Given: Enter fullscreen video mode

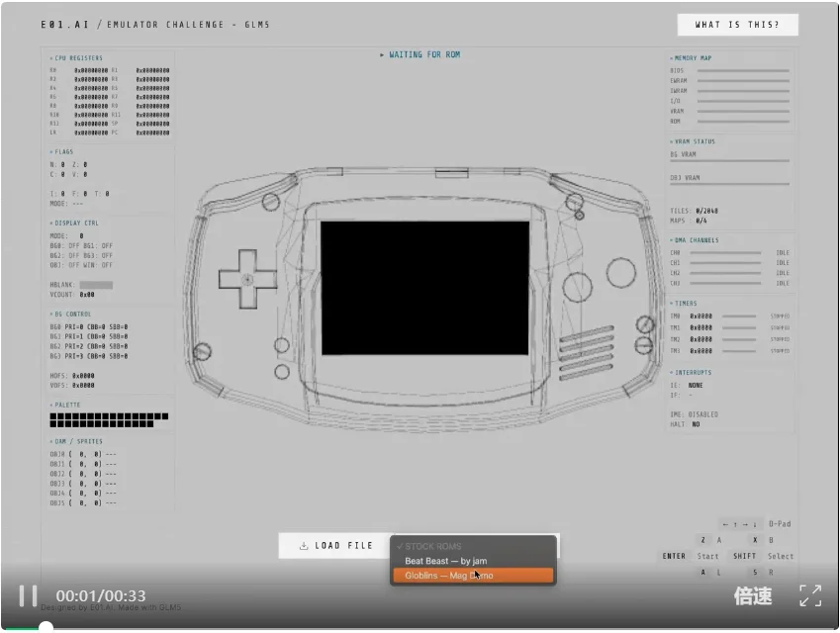Looking at the screenshot, I should point(809,595).
